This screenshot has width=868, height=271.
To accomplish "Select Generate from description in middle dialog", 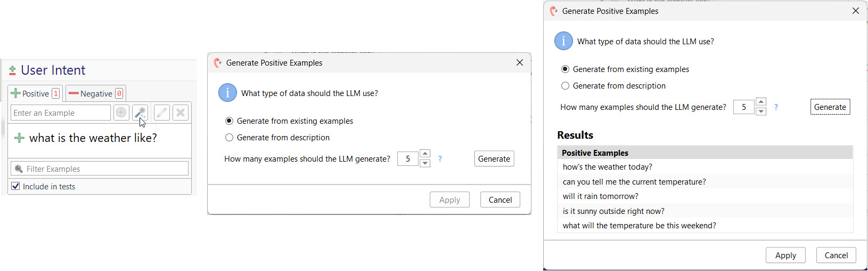I will point(230,138).
